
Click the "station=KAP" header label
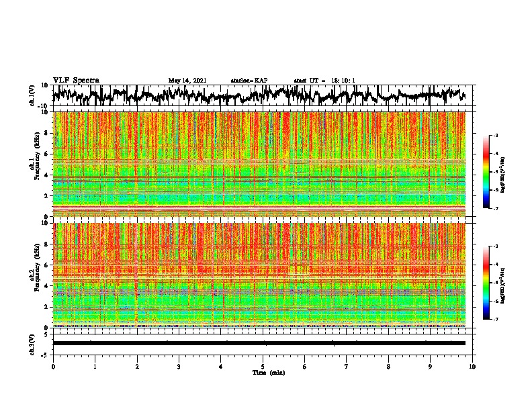(x=249, y=81)
